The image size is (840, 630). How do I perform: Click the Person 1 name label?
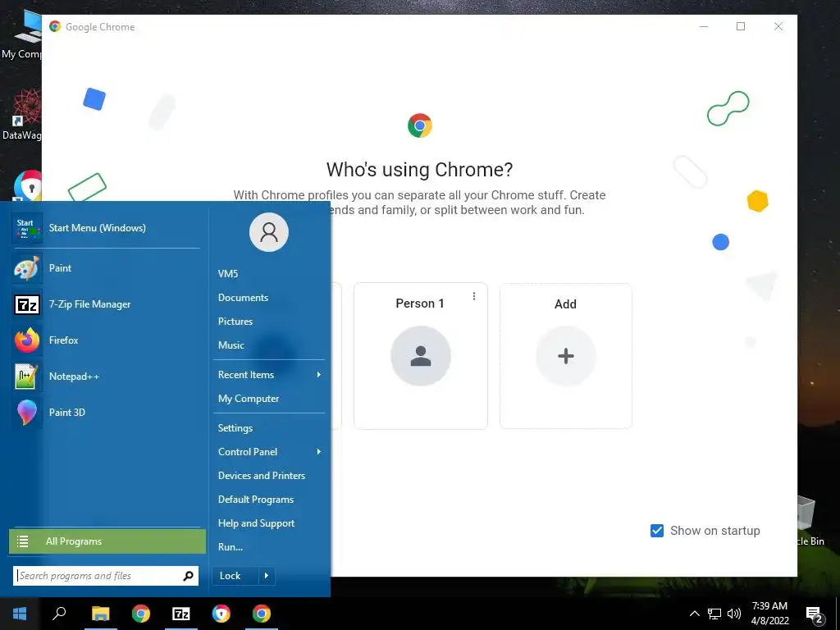point(419,304)
